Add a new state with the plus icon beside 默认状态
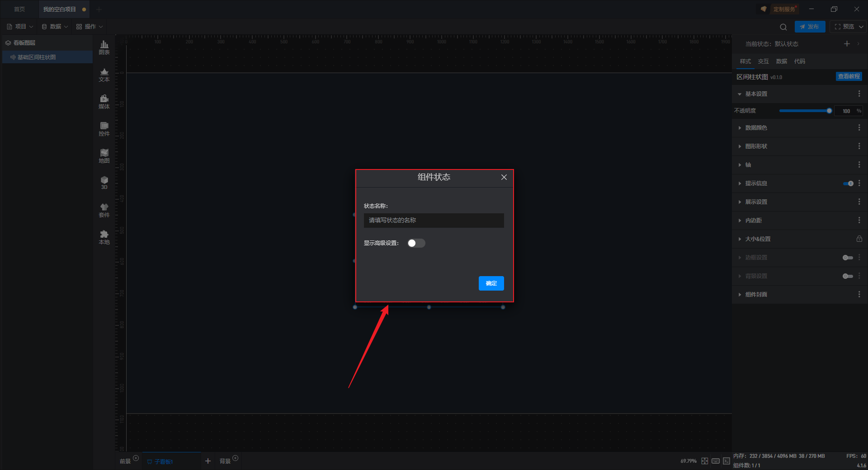Screen dimensions: 868x470 coord(847,44)
